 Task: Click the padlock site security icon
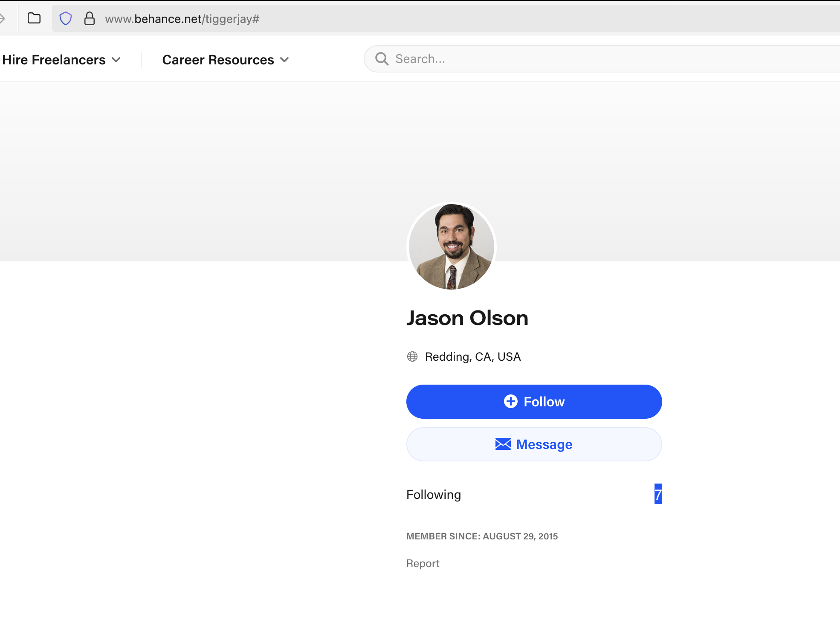pos(89,18)
